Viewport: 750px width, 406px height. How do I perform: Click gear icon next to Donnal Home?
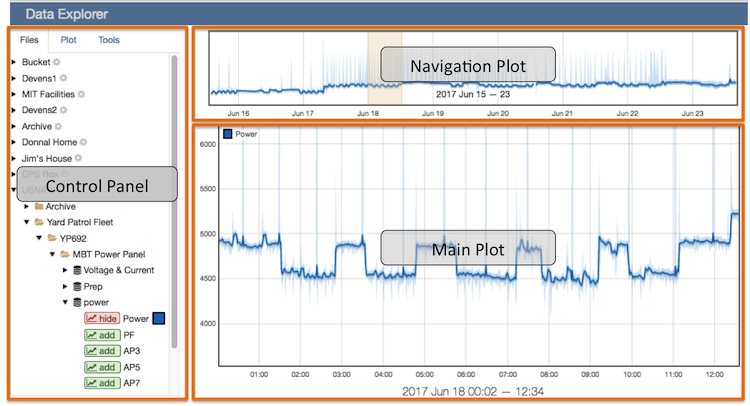point(84,142)
